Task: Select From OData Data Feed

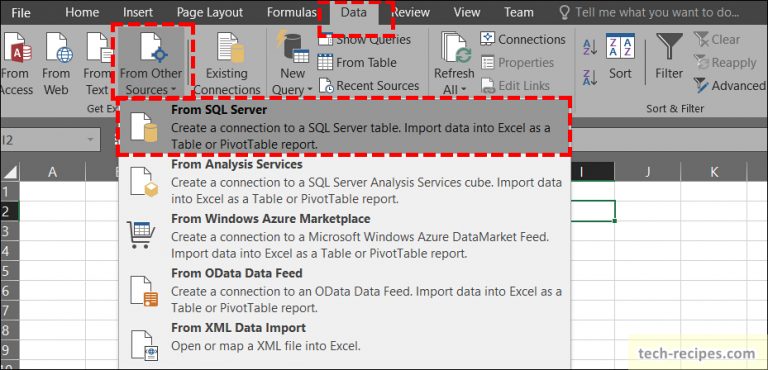Action: pos(344,291)
